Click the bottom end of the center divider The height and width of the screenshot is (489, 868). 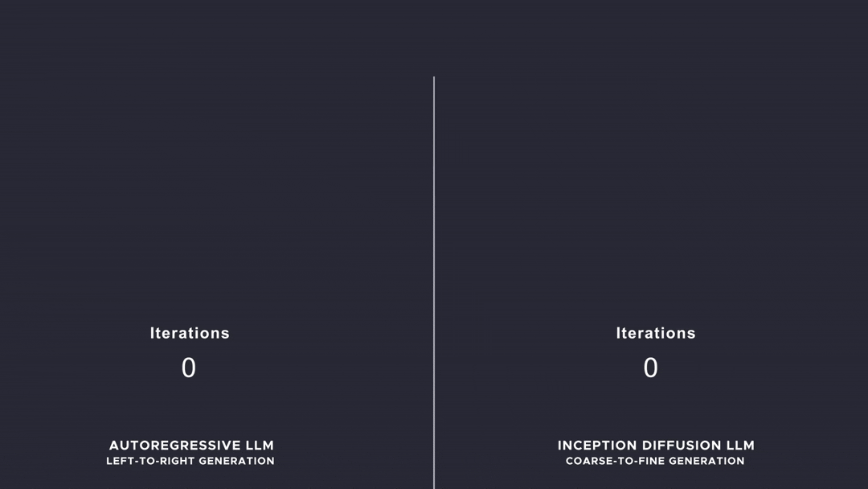(434, 486)
